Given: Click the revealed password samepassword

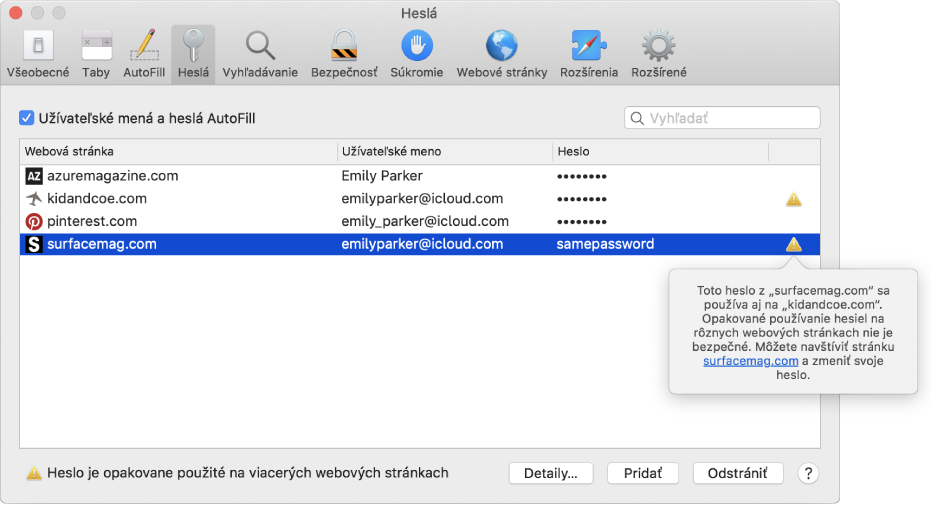Looking at the screenshot, I should (605, 244).
